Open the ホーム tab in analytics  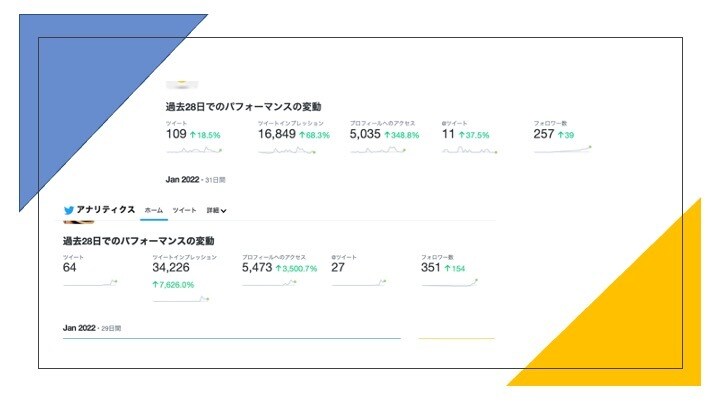click(x=154, y=210)
